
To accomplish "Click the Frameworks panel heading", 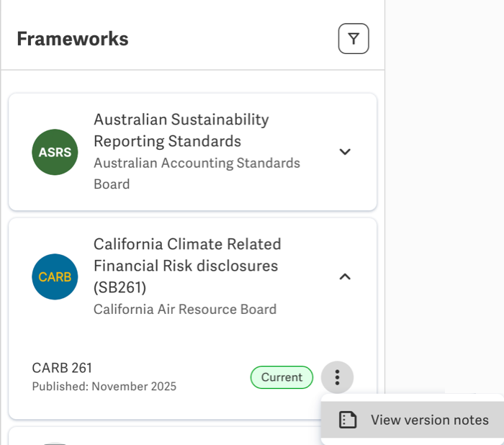I will pyautogui.click(x=73, y=39).
